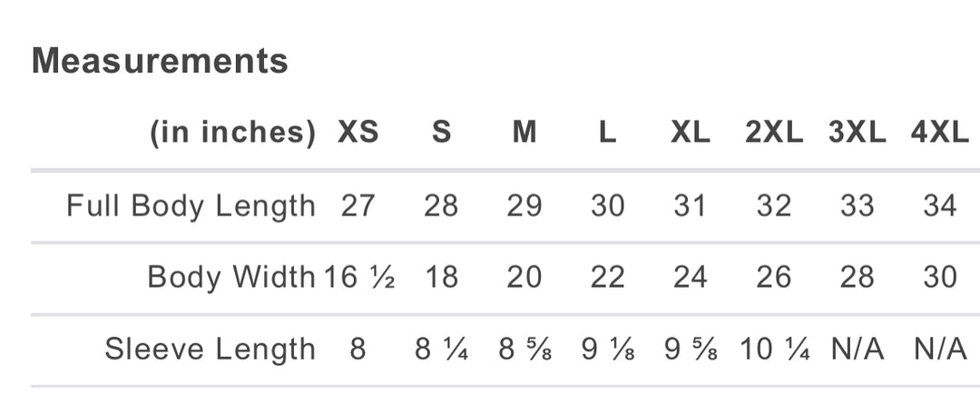980x414 pixels.
Task: Select the 16 ½ body width value
Action: pos(359,277)
